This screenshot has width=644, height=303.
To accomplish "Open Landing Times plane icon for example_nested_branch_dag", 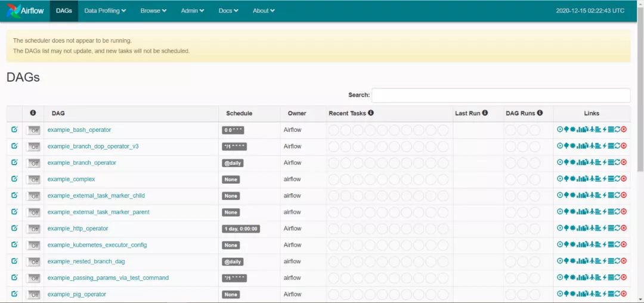I will [592, 261].
